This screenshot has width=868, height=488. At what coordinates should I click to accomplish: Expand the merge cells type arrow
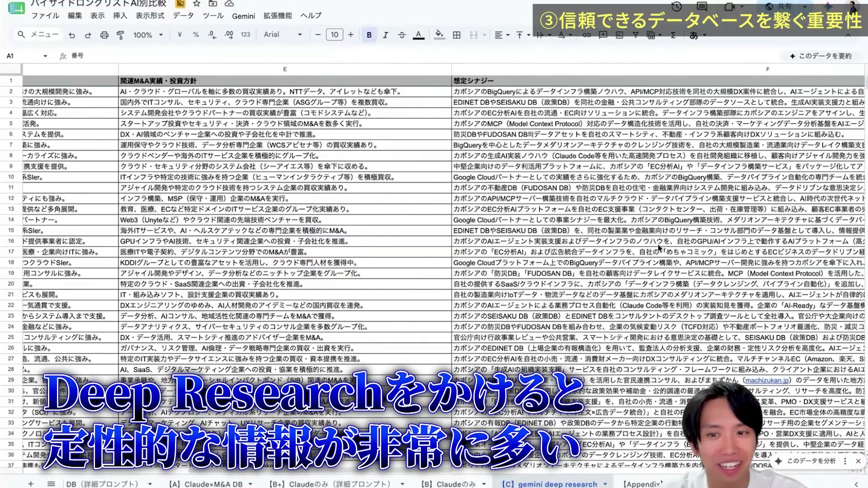tap(485, 35)
